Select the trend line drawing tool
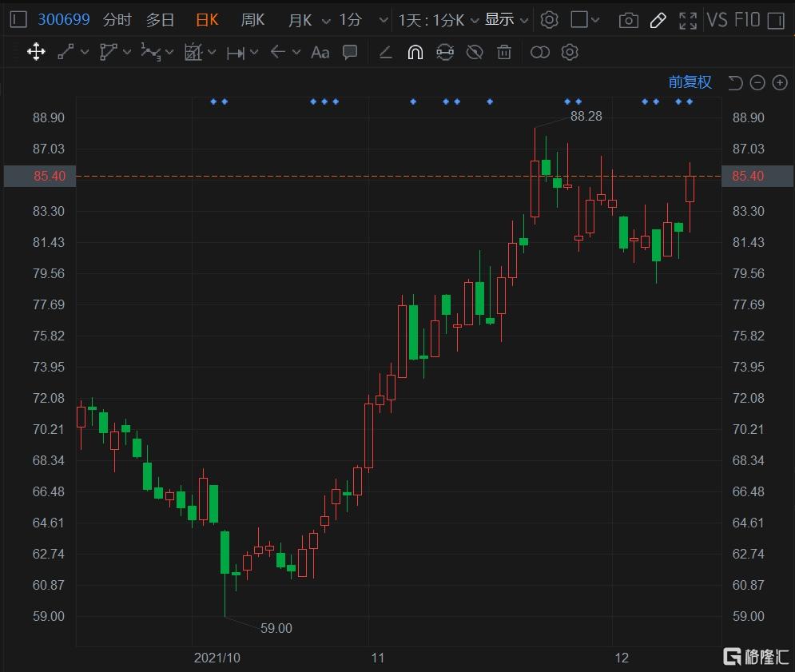795x672 pixels. coord(66,52)
